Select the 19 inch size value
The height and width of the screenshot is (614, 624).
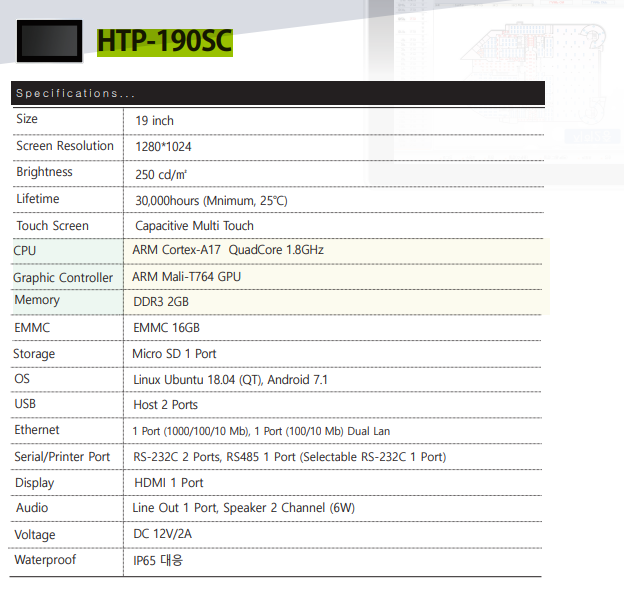click(x=154, y=121)
